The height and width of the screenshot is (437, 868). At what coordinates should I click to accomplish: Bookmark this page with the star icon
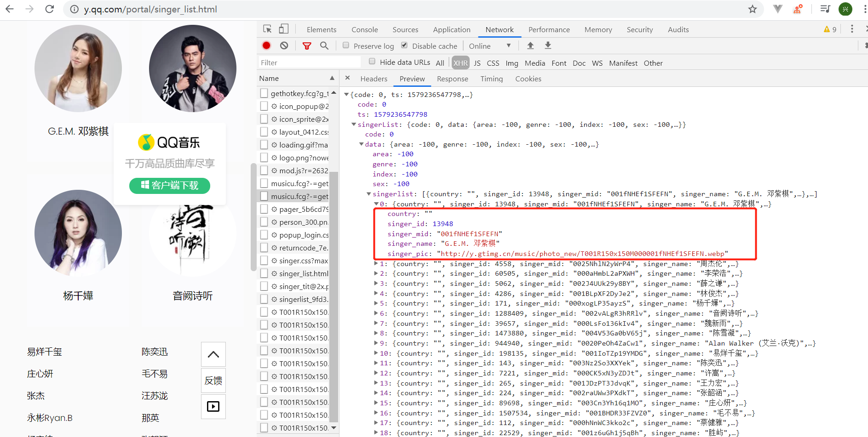pyautogui.click(x=753, y=9)
